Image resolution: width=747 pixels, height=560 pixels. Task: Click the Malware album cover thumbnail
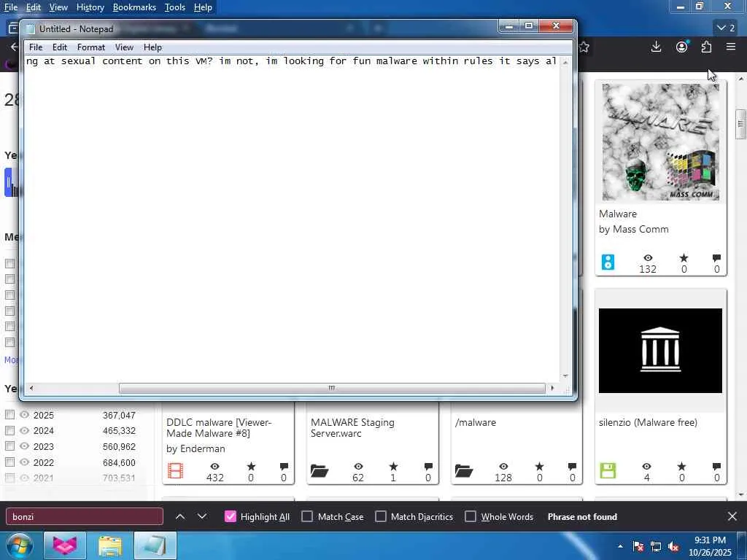660,142
